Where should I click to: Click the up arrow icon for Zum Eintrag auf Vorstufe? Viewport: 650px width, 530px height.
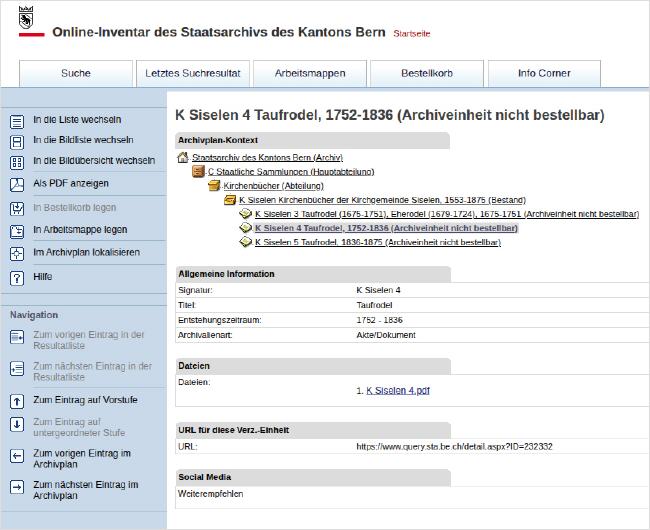pos(17,401)
